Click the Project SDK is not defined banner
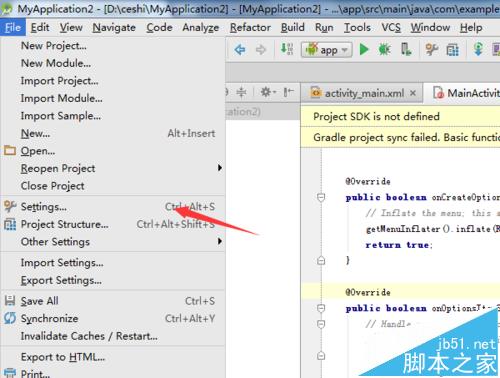The height and width of the screenshot is (378, 500). (x=400, y=116)
